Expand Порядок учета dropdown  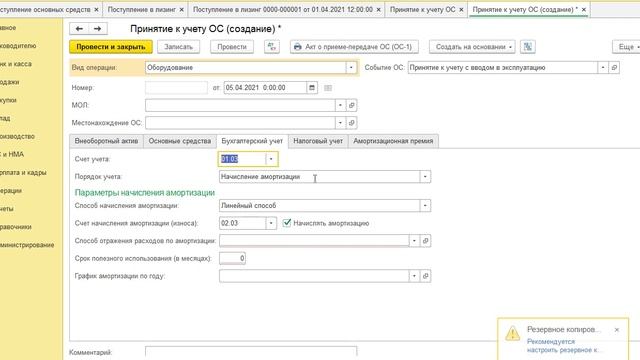tap(425, 177)
